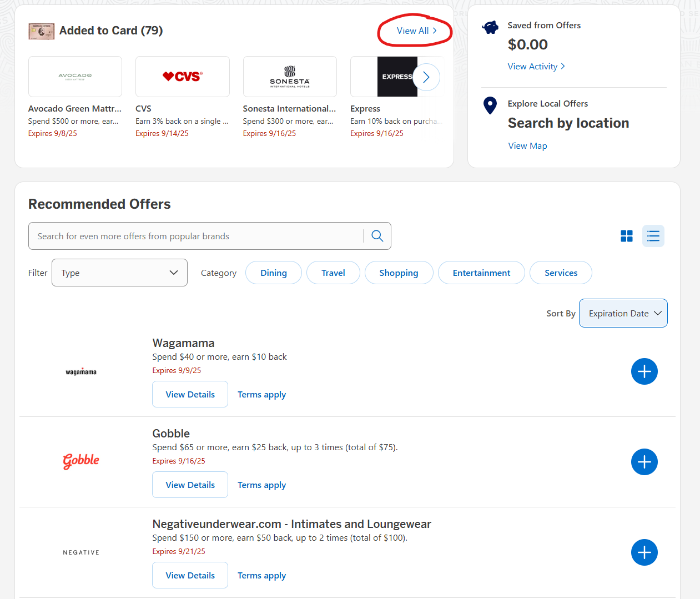Open View Activity link
The image size is (700, 599).
[536, 67]
